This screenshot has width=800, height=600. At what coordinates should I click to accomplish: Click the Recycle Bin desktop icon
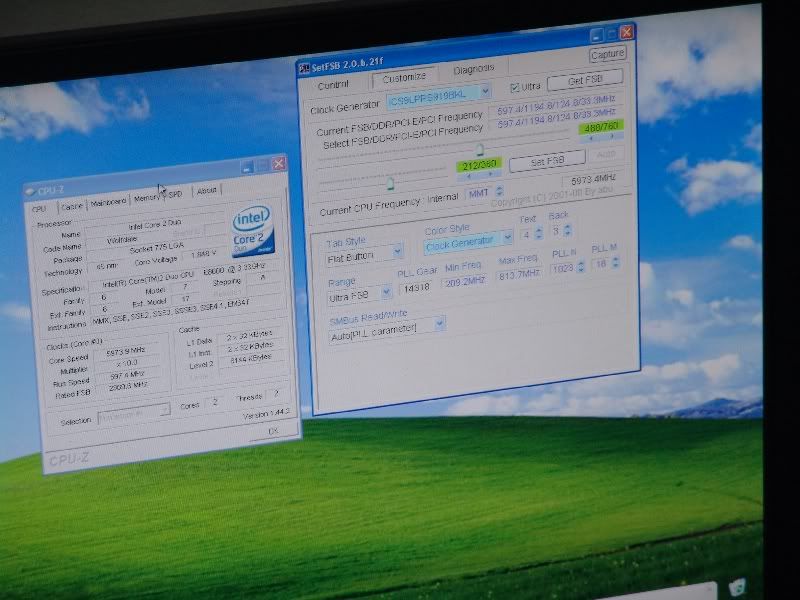click(739, 588)
